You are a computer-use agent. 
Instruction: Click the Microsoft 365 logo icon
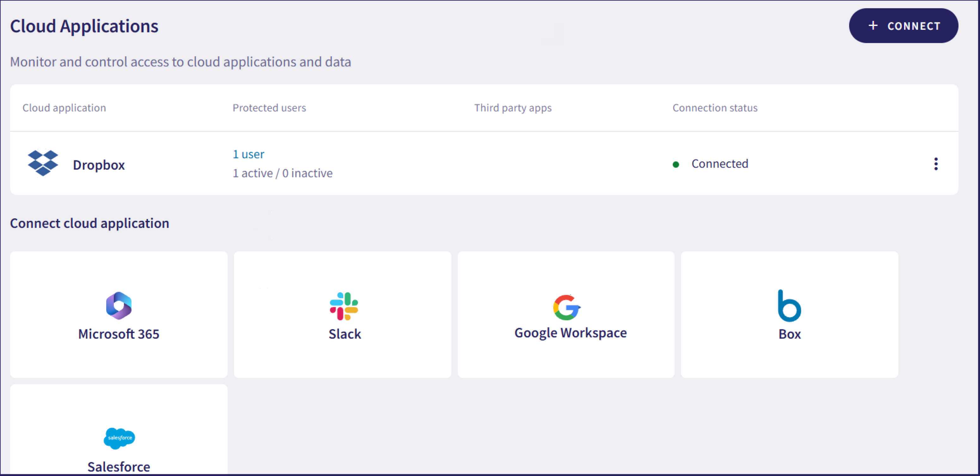119,305
